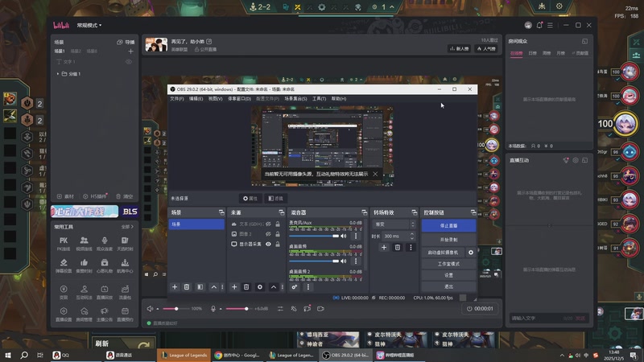Open notification bell in bilibili title bar
Image resolution: width=644 pixels, height=362 pixels.
coord(539,25)
